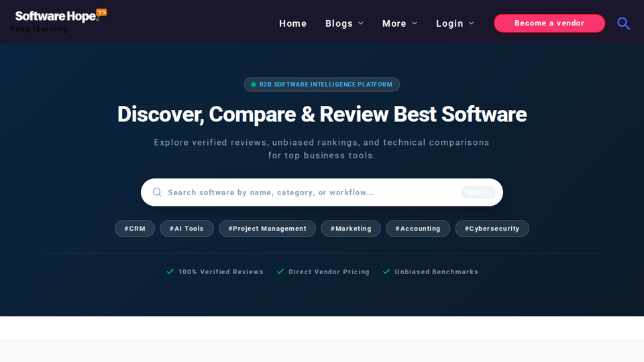The width and height of the screenshot is (644, 362).
Task: Open the More menu
Action: (x=400, y=23)
